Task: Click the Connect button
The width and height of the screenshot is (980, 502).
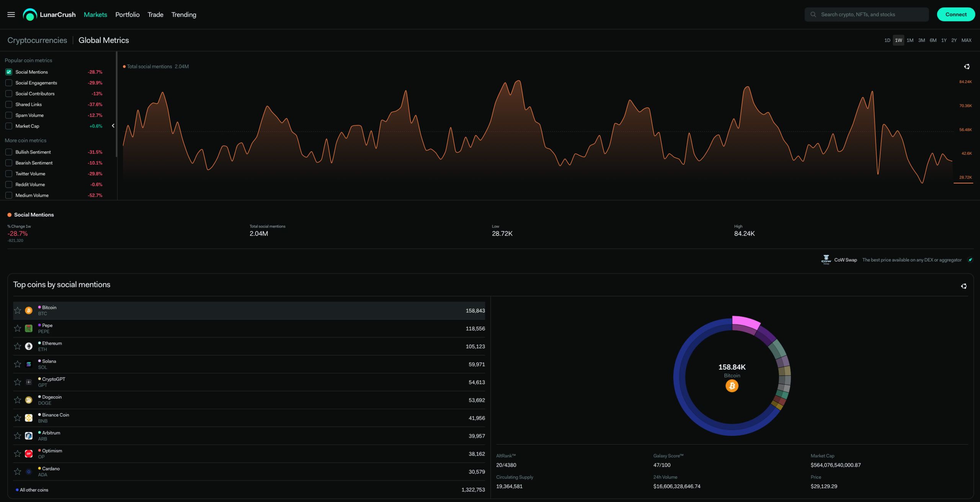Action: tap(955, 15)
